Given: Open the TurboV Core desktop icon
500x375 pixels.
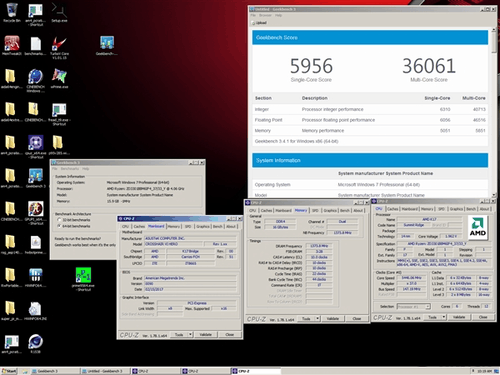Looking at the screenshot, I should tap(59, 47).
